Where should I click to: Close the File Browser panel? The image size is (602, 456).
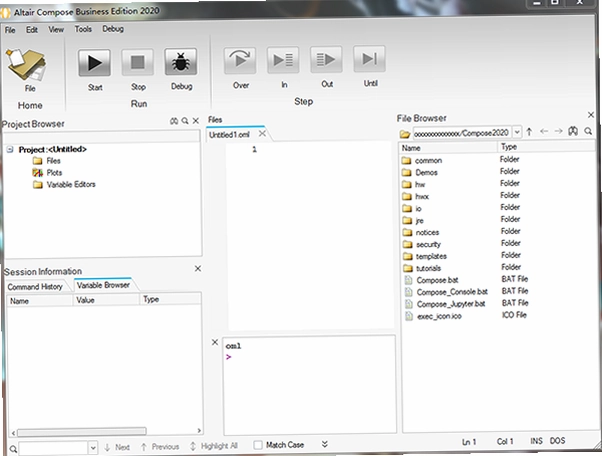point(591,115)
